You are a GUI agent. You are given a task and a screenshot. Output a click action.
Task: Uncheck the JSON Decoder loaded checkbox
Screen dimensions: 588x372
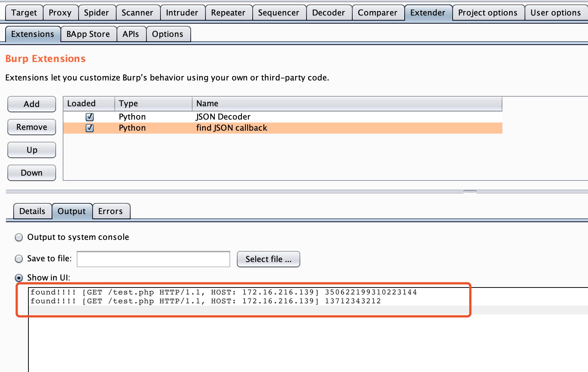pyautogui.click(x=90, y=117)
